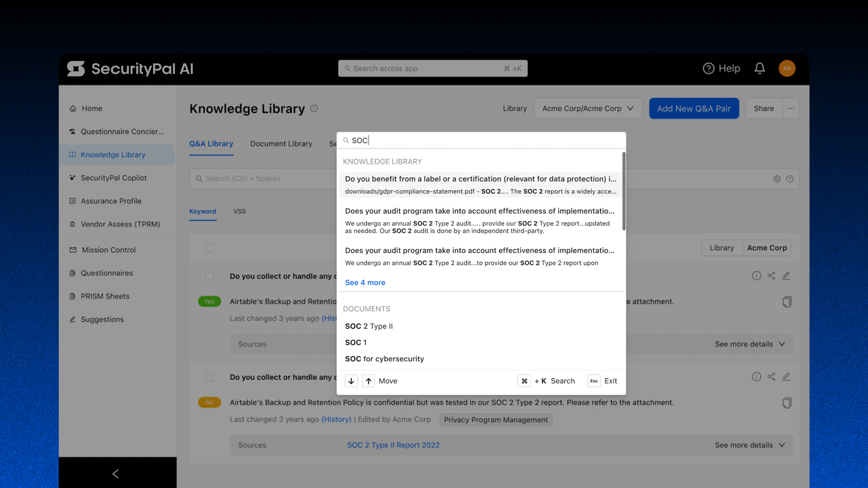The width and height of the screenshot is (868, 488).
Task: Select the Q&A Library tab
Action: (211, 144)
